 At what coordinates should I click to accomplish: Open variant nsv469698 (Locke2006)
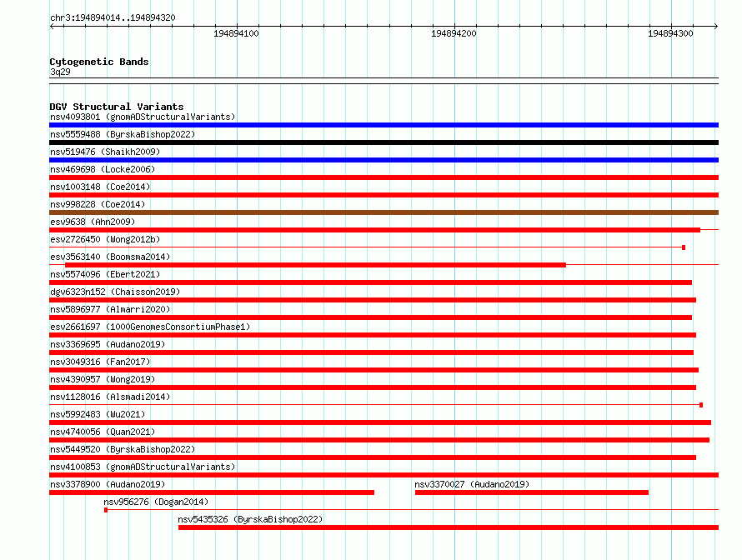coord(103,169)
